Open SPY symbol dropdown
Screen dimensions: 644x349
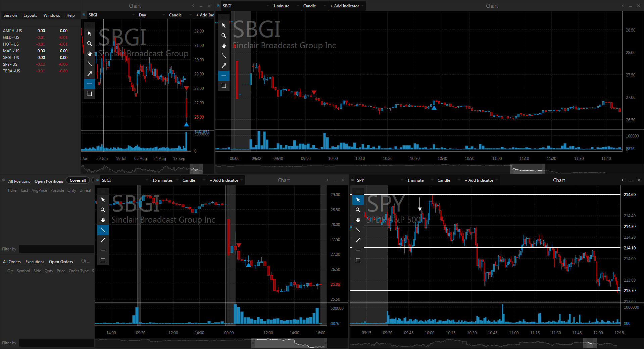click(380, 180)
